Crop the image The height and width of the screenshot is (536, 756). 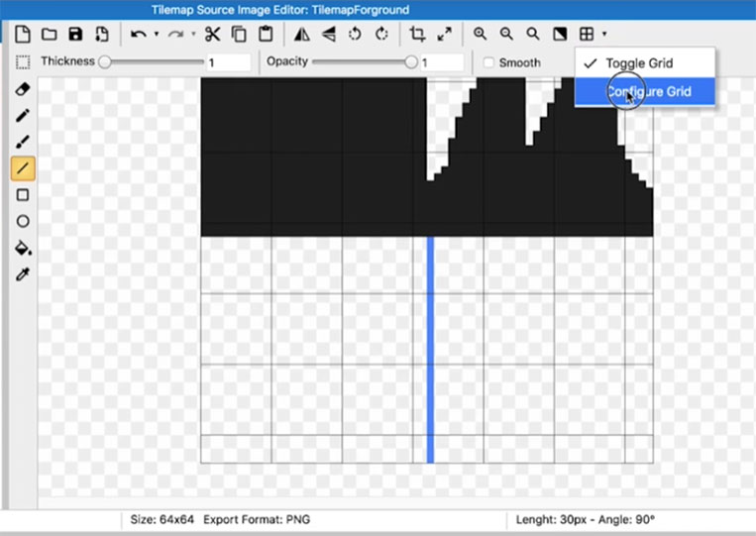[x=417, y=35]
